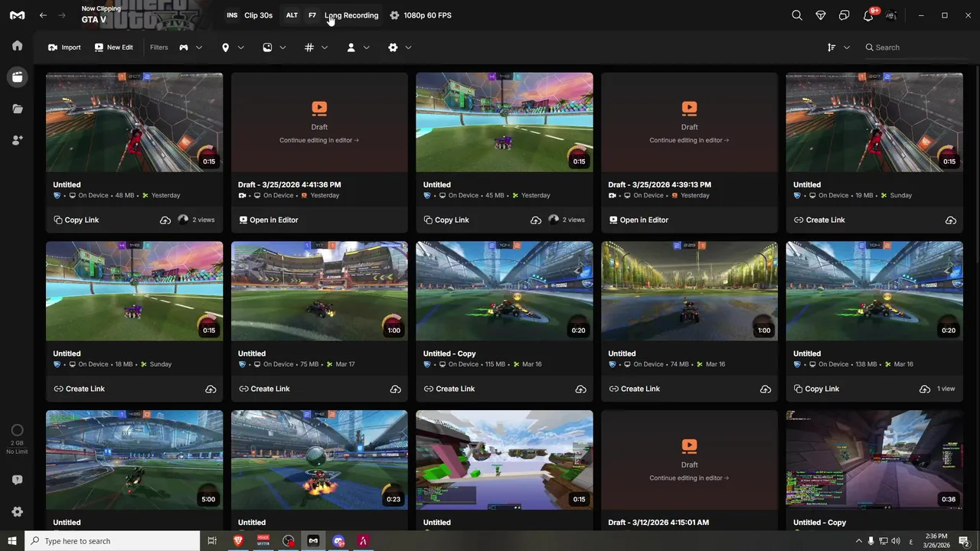Create Link for the 74 MB clip
Viewport: 980px width, 551px height.
(634, 390)
